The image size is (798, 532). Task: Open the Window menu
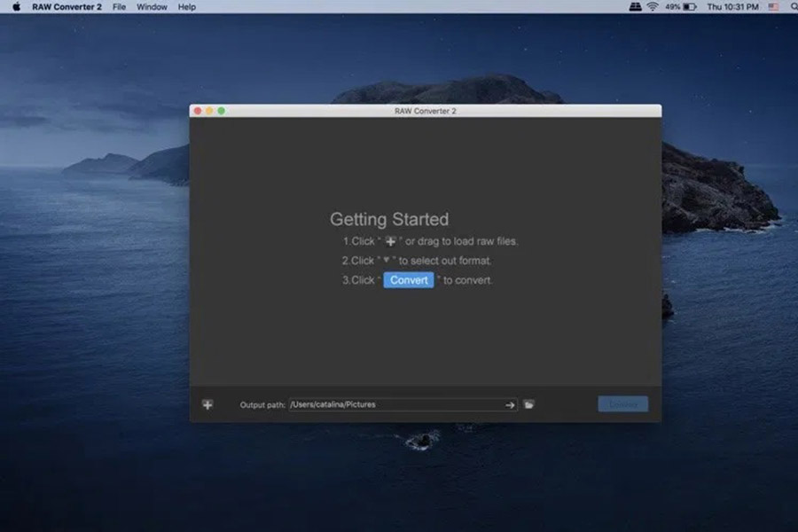point(151,6)
